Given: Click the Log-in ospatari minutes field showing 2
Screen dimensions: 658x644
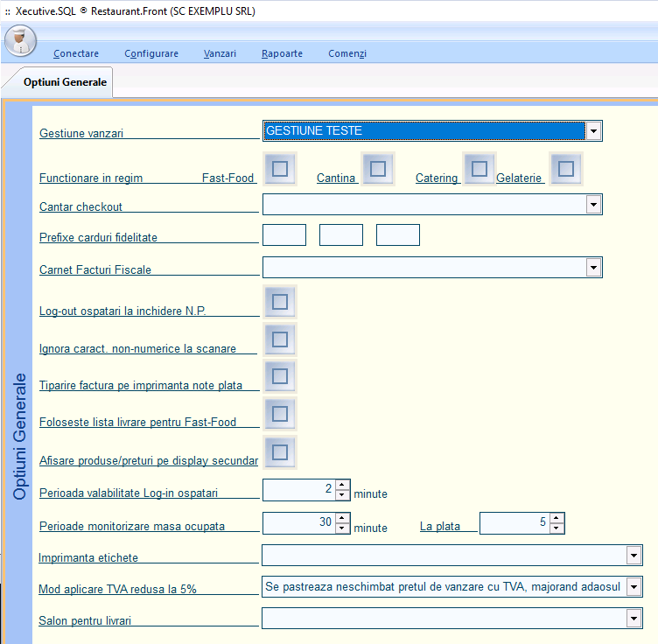Looking at the screenshot, I should (299, 490).
